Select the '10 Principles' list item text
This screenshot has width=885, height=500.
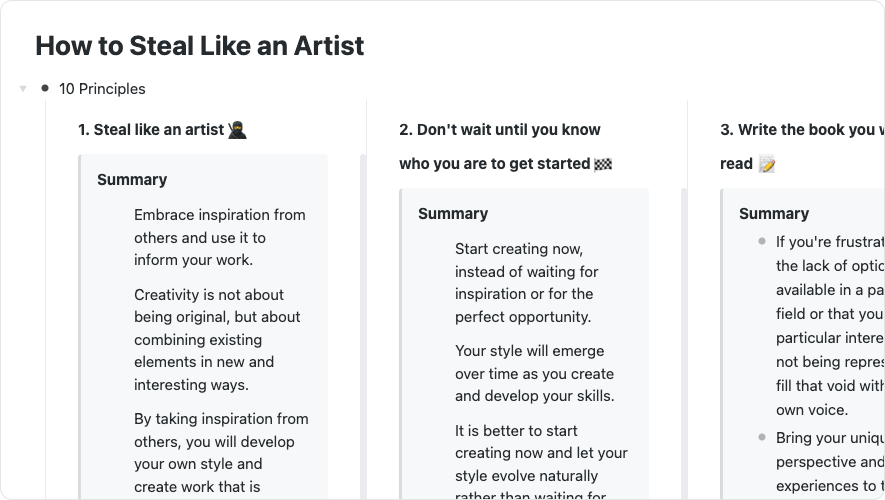click(102, 89)
